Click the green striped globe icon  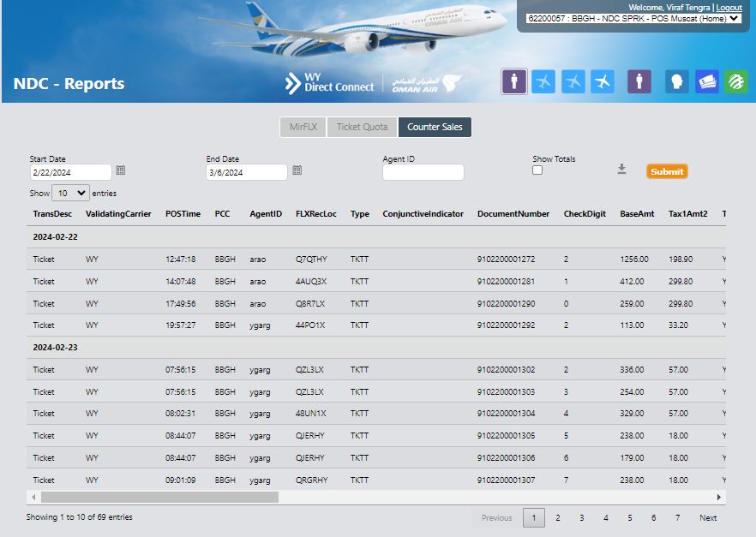735,81
